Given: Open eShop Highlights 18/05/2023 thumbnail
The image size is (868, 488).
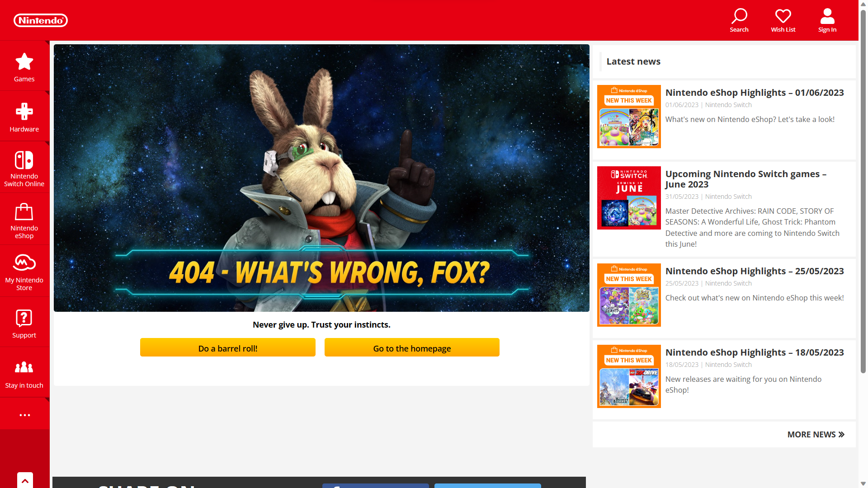Looking at the screenshot, I should [629, 376].
